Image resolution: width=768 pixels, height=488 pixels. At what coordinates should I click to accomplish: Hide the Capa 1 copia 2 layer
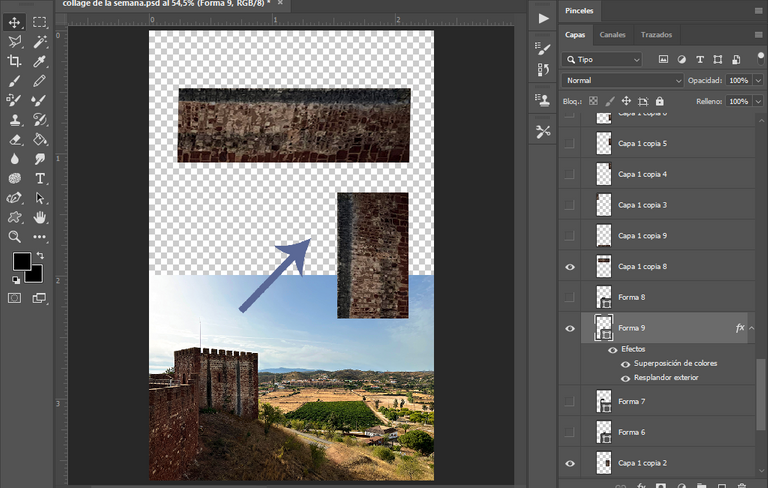tap(570, 464)
